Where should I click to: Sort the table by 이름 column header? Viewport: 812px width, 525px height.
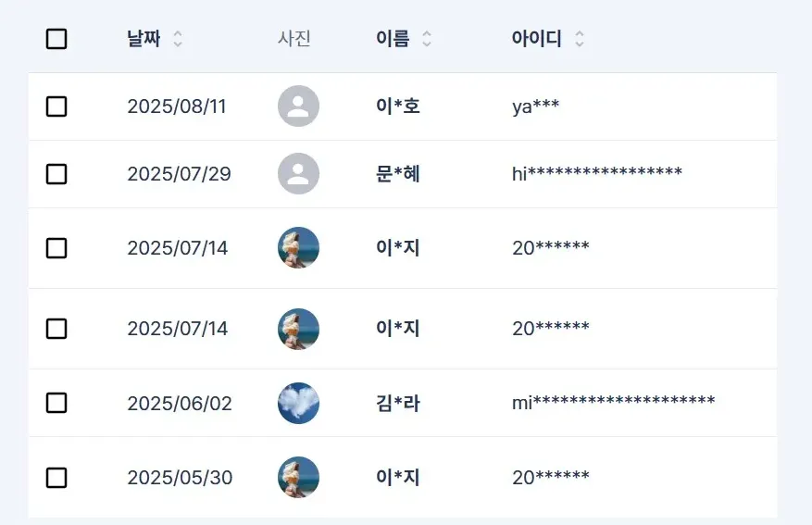pyautogui.click(x=394, y=39)
